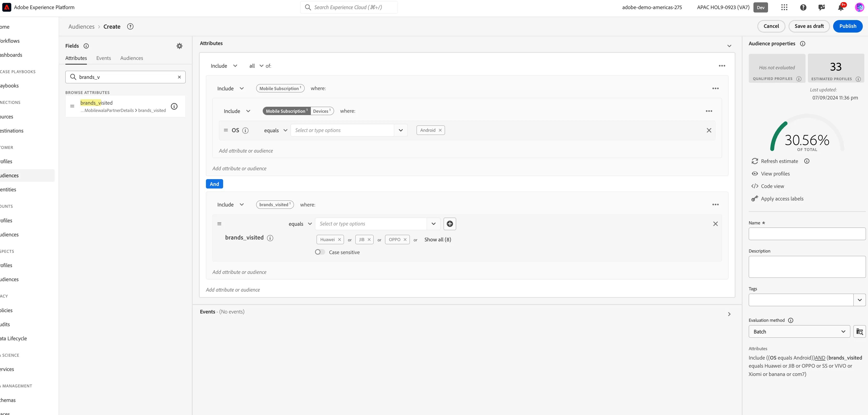Screen dimensions: 868x415
Task: Open help icon next to Create
Action: 130,26
